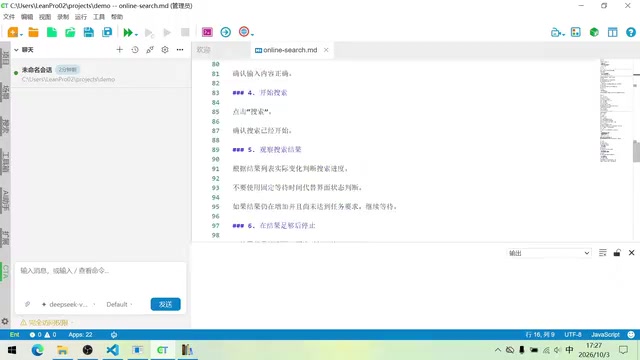Close the output panel with X
The image size is (640, 360).
(631, 253)
